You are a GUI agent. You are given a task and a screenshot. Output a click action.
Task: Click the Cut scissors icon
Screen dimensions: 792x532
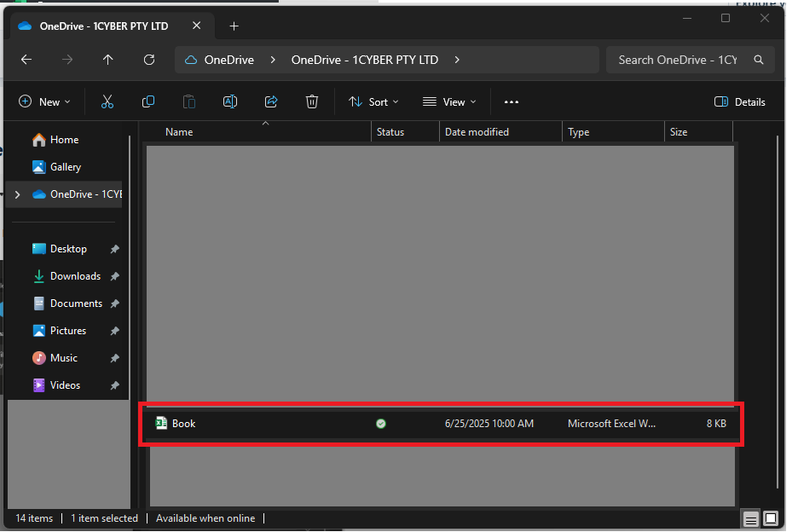(107, 102)
